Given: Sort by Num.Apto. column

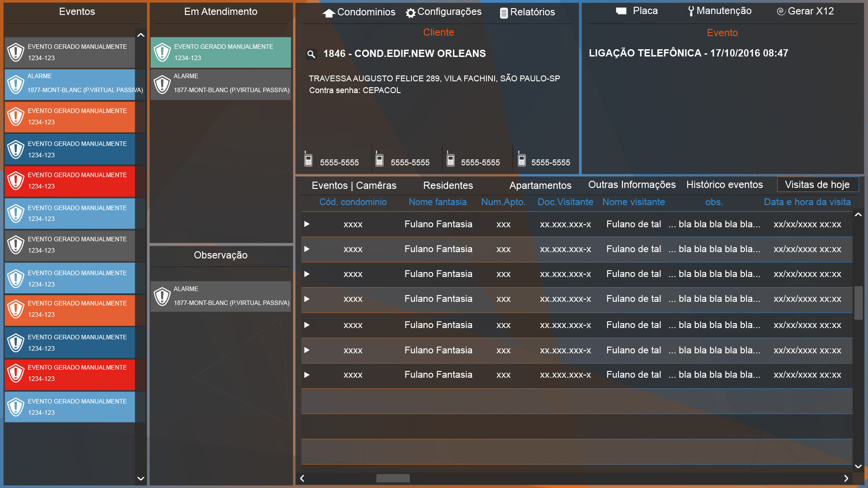Looking at the screenshot, I should coord(503,202).
